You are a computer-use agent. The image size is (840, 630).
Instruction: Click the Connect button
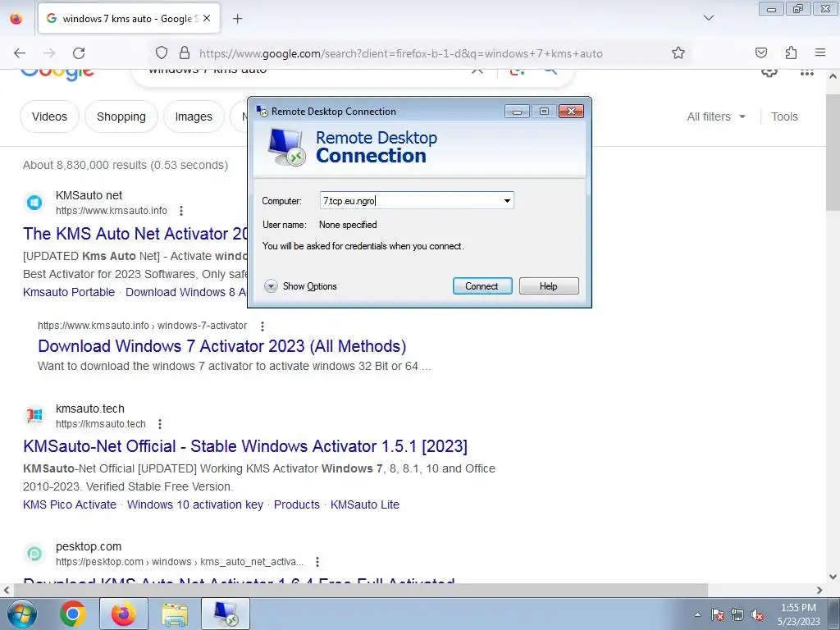point(482,286)
